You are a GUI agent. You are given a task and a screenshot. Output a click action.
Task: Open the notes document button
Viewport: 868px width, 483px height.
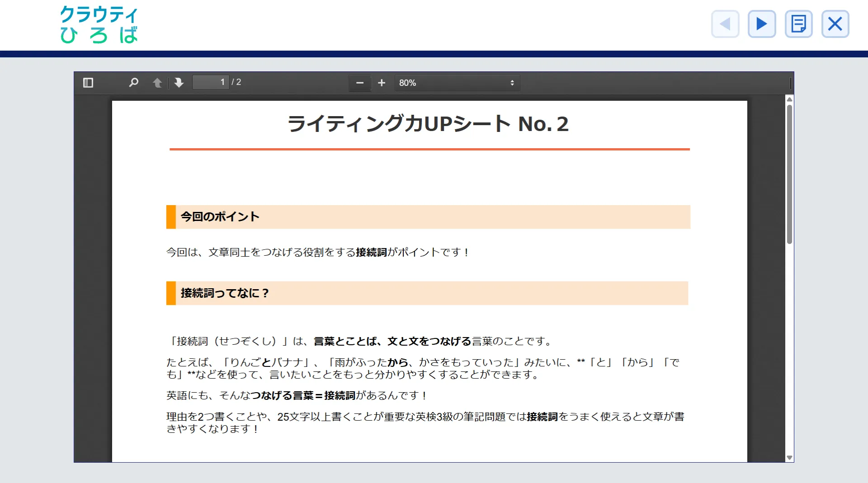tap(798, 24)
